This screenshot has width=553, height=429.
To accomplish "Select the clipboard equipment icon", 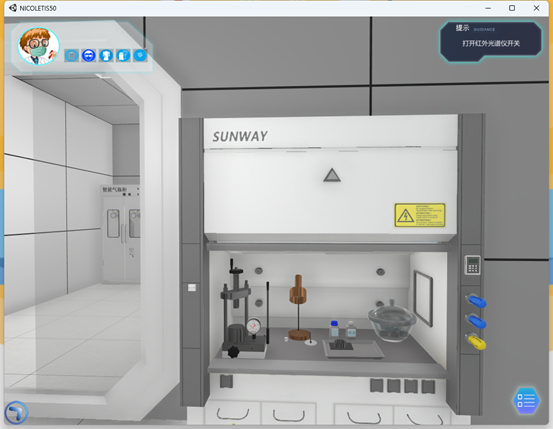I will [x=72, y=55].
